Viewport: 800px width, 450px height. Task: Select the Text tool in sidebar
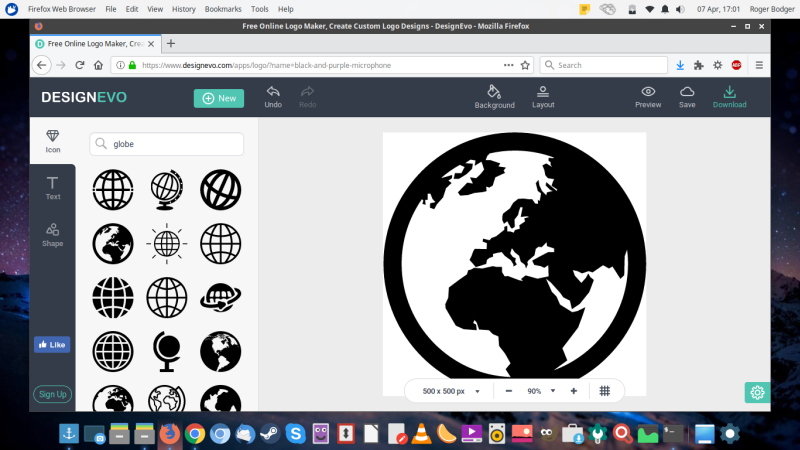[53, 187]
